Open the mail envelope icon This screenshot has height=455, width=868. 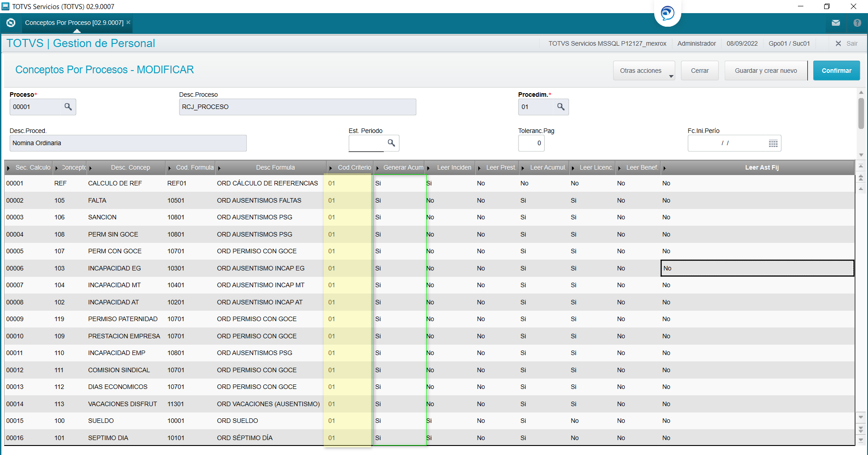pos(835,23)
